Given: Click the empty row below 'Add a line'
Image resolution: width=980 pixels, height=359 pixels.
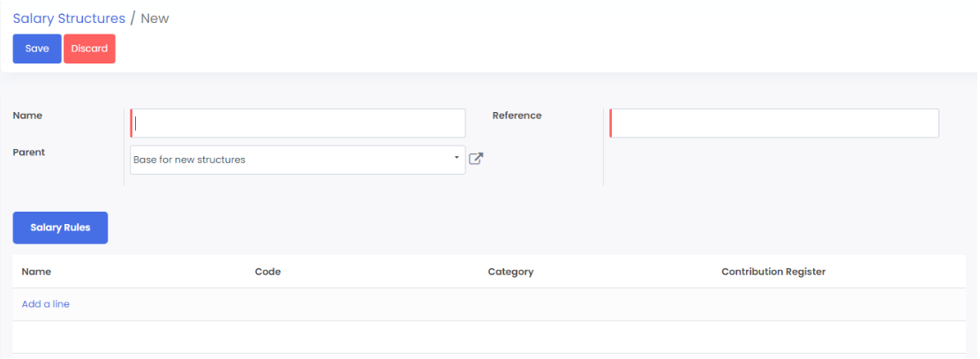Looking at the screenshot, I should click(x=489, y=337).
